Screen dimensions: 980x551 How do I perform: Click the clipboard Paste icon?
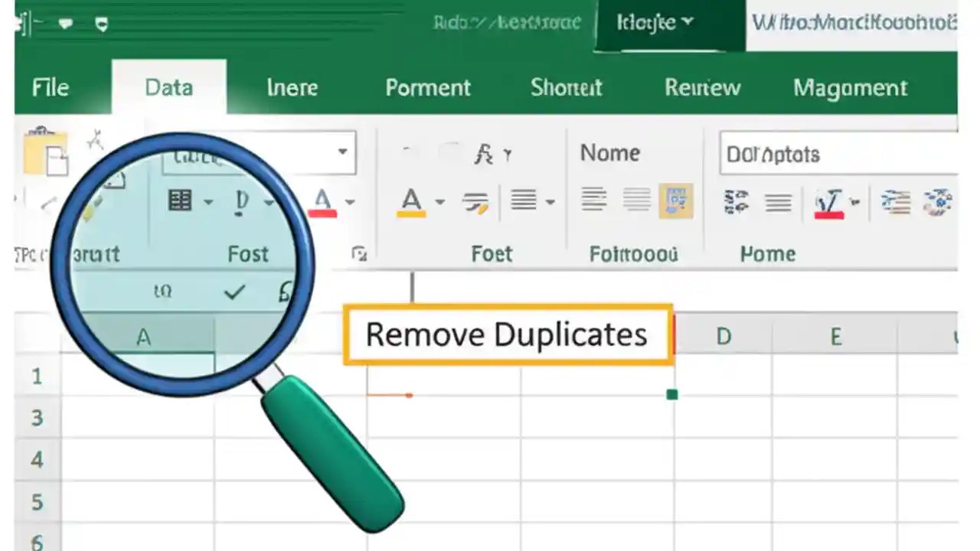[46, 152]
